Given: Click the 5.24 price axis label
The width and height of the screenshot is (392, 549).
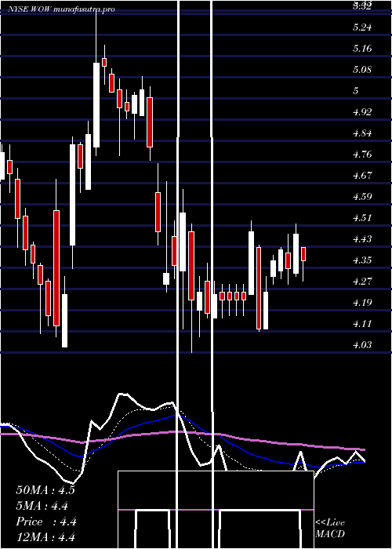Looking at the screenshot, I should pyautogui.click(x=362, y=27).
